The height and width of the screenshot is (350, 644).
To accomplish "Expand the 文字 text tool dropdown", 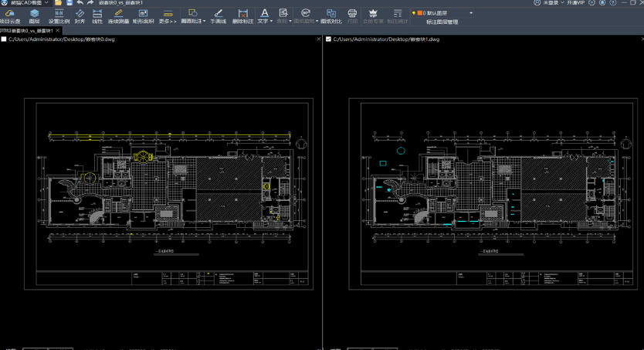I will [272, 22].
